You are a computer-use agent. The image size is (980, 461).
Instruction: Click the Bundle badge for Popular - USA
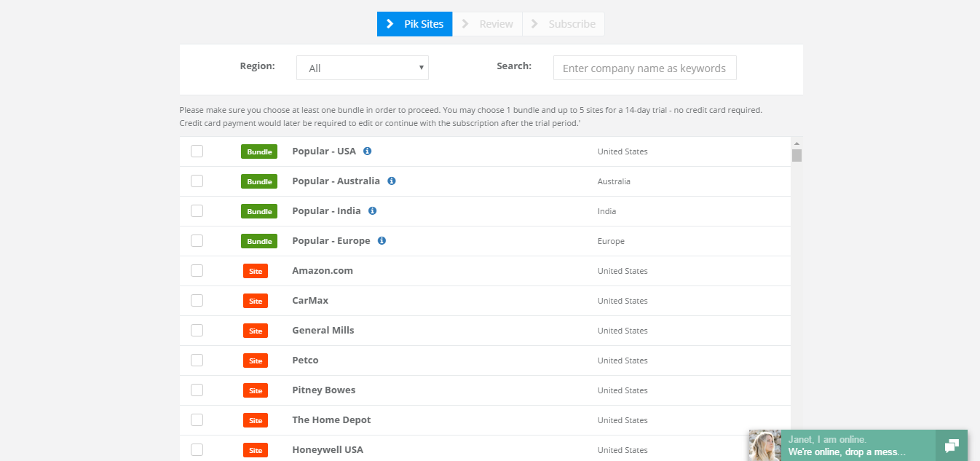pyautogui.click(x=259, y=151)
